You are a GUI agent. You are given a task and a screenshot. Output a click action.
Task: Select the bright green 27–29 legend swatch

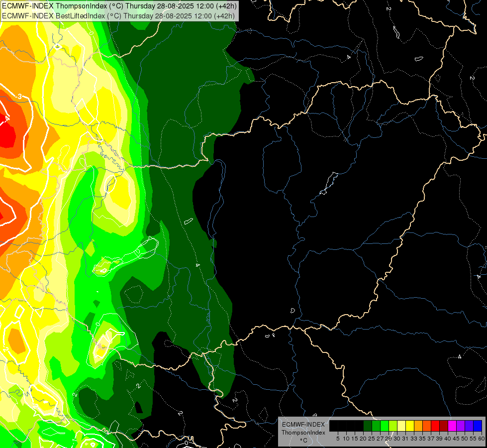385,426
